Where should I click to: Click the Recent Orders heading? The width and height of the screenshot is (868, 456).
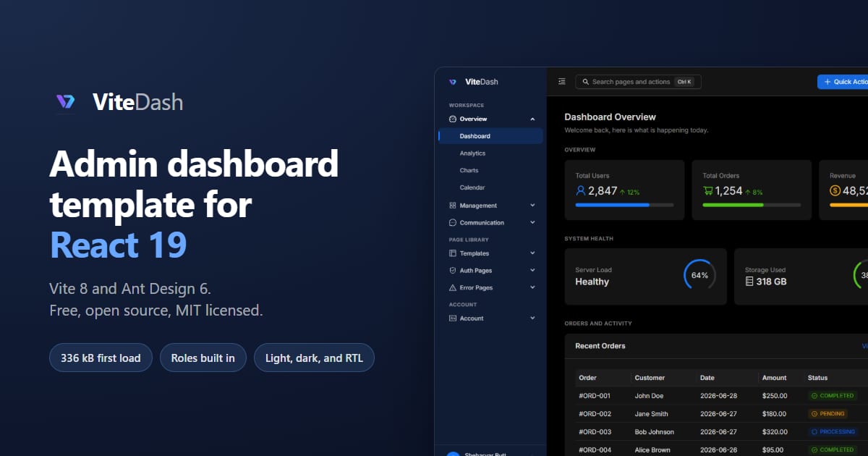pos(600,346)
